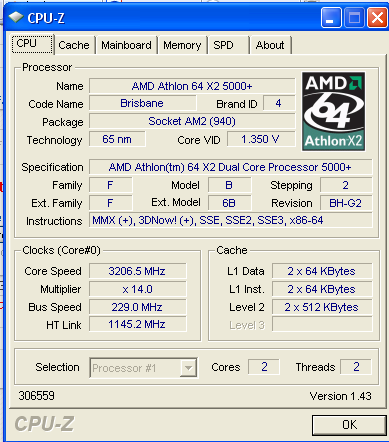
Task: Click the L1 Data value 2 x 64 KBytes
Action: pyautogui.click(x=322, y=271)
